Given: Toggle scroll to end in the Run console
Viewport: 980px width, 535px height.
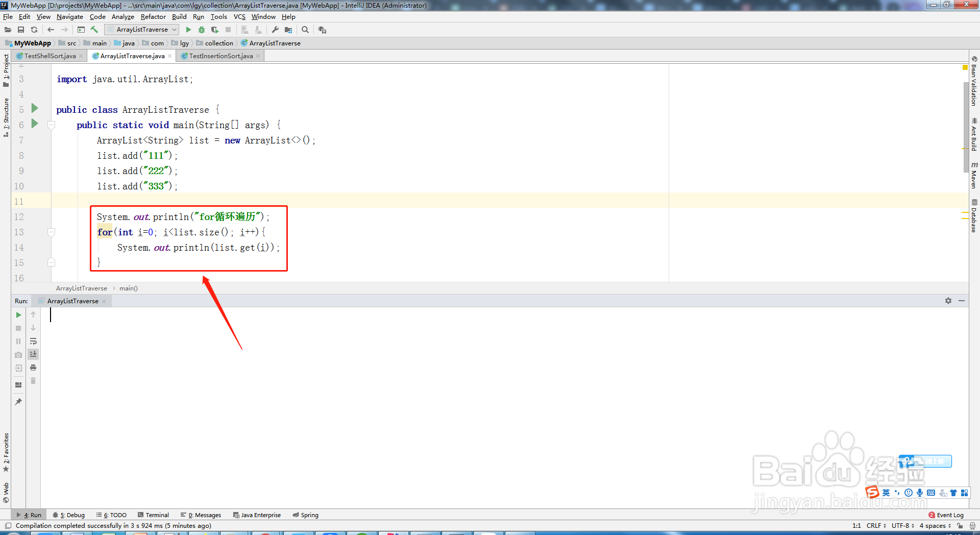Looking at the screenshot, I should (33, 354).
